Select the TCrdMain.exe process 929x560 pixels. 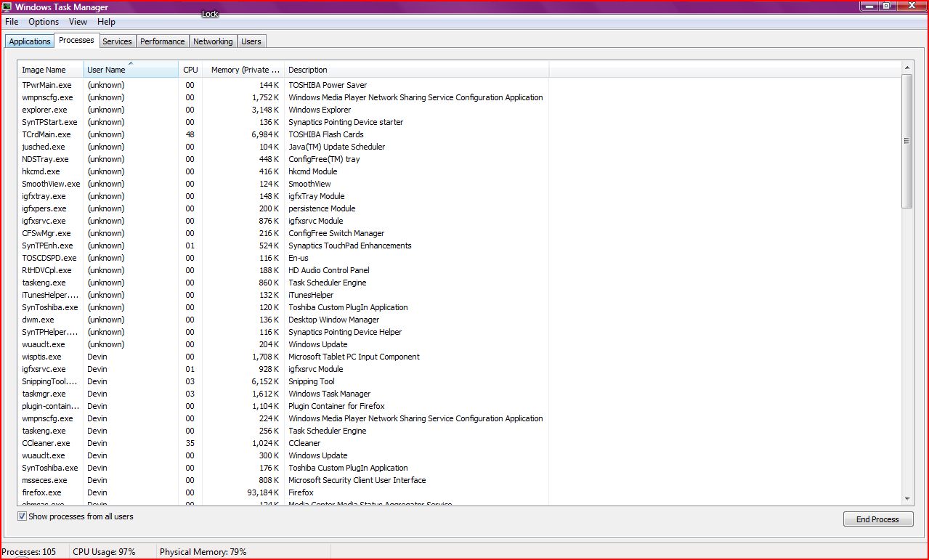46,134
